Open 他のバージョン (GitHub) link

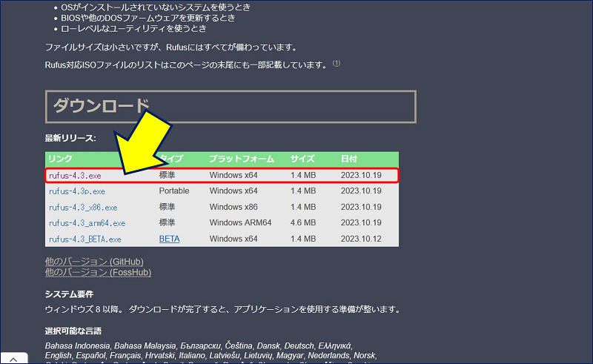pos(94,262)
